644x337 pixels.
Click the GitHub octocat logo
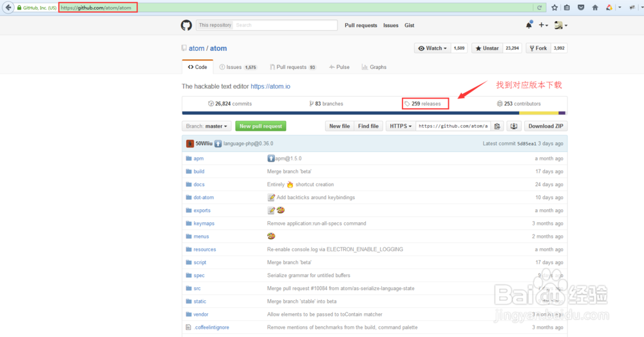[187, 25]
